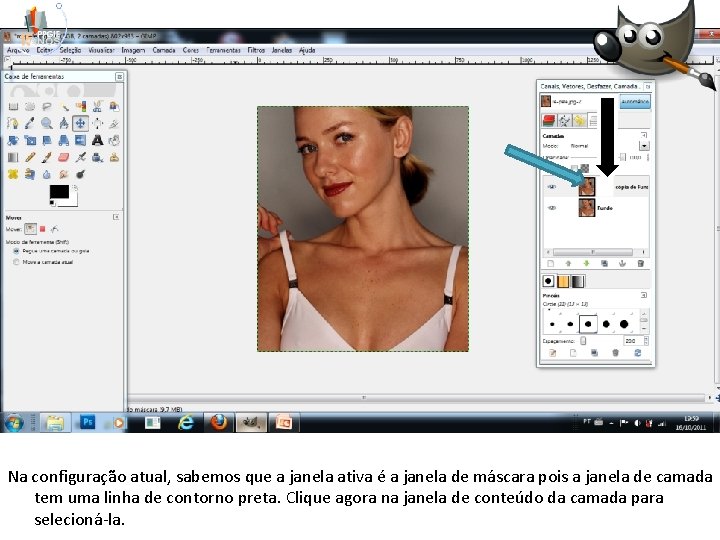Open the layer Modo Normal dropdown

[x=644, y=146]
